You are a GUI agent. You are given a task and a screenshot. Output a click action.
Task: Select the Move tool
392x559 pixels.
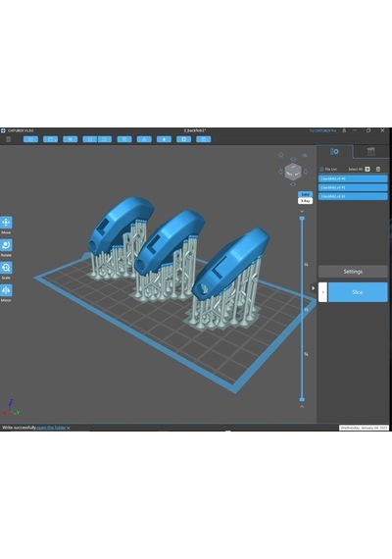pos(6,223)
